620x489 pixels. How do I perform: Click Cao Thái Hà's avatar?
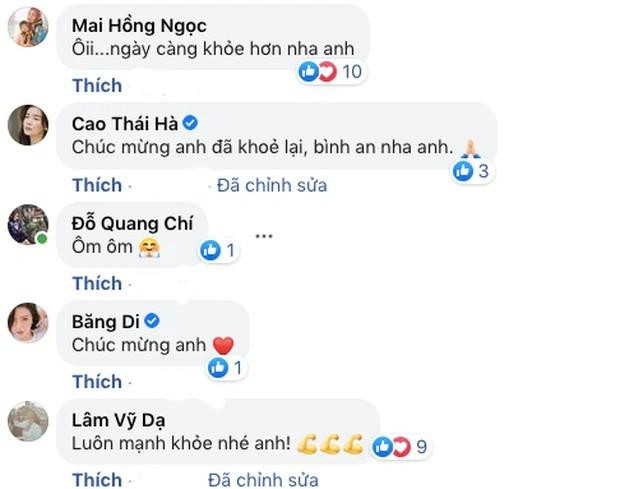[28, 125]
